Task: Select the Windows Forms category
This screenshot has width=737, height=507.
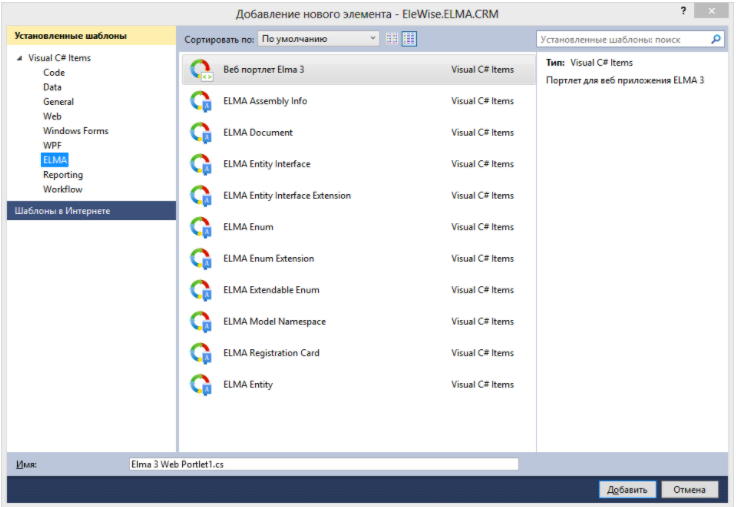Action: pyautogui.click(x=75, y=131)
